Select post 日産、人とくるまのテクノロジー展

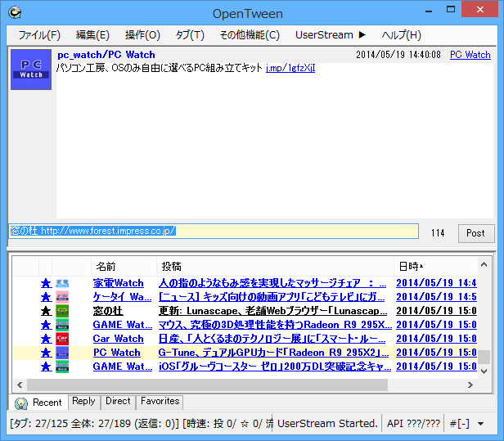[272, 339]
